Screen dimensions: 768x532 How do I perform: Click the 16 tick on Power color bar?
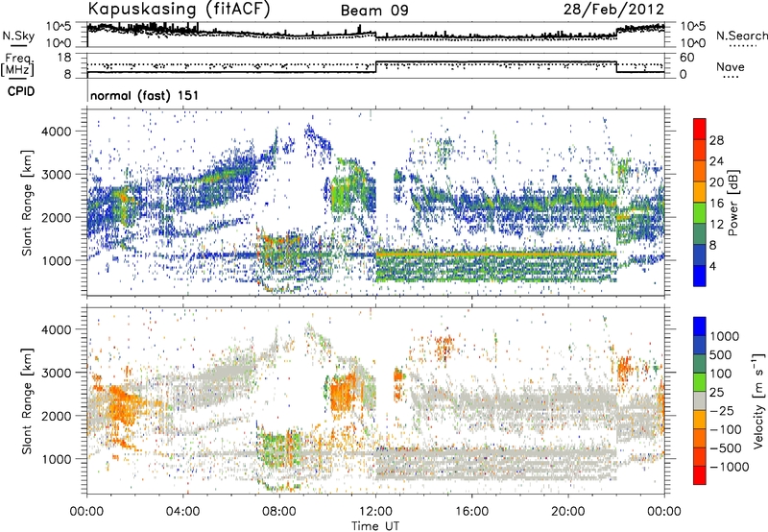tap(716, 204)
